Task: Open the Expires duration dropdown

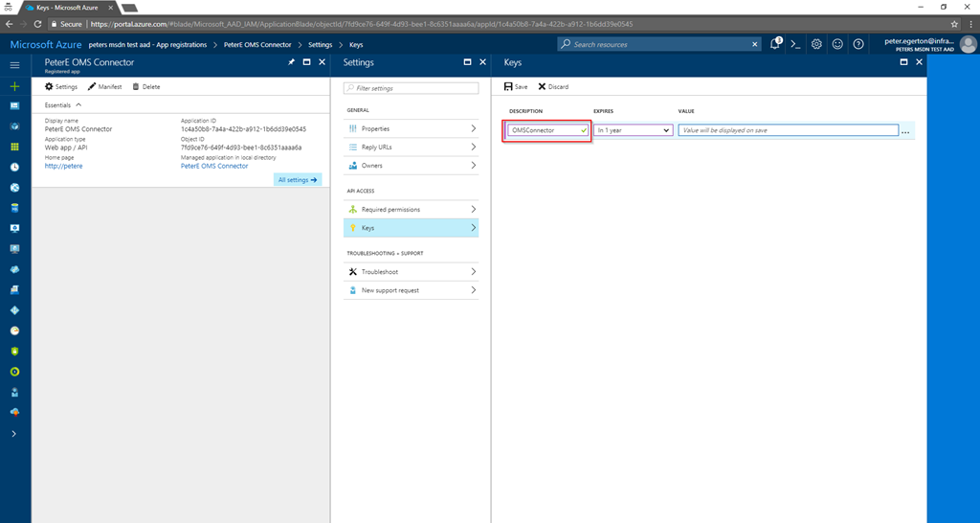Action: tap(633, 130)
